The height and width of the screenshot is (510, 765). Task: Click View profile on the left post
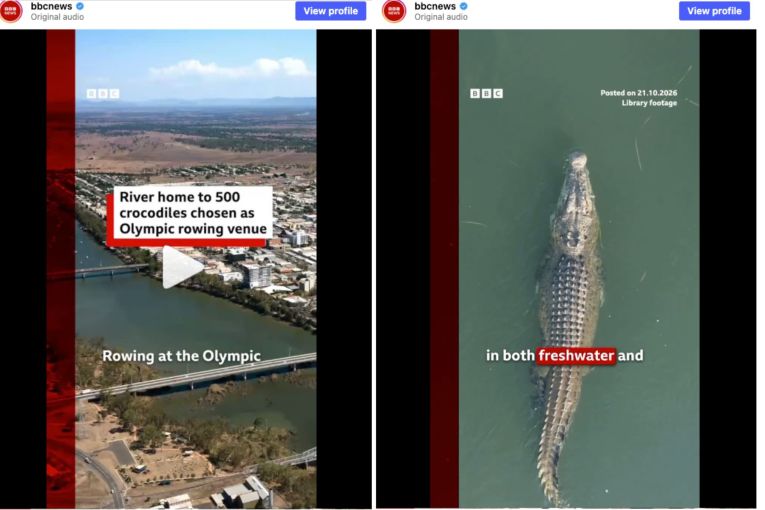tap(330, 11)
